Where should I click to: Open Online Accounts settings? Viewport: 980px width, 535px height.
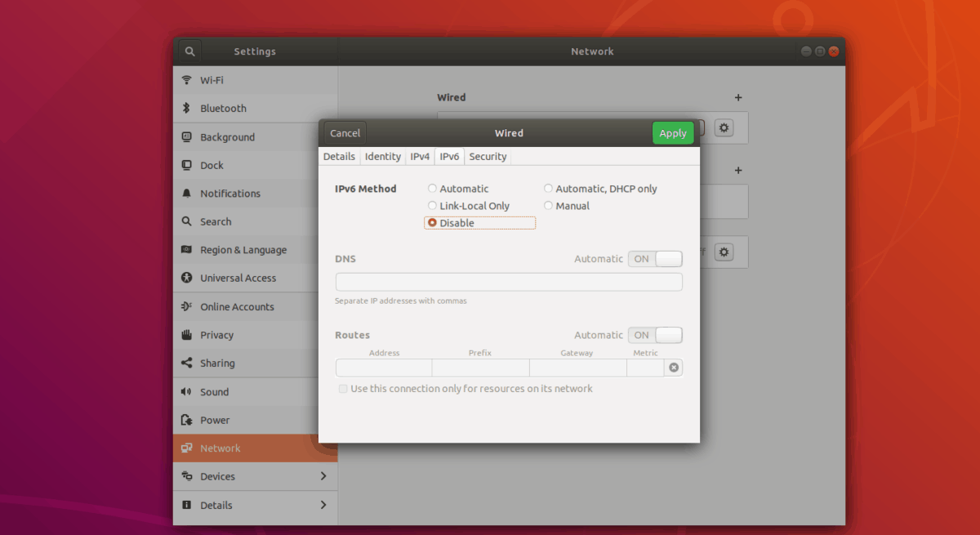pos(236,306)
